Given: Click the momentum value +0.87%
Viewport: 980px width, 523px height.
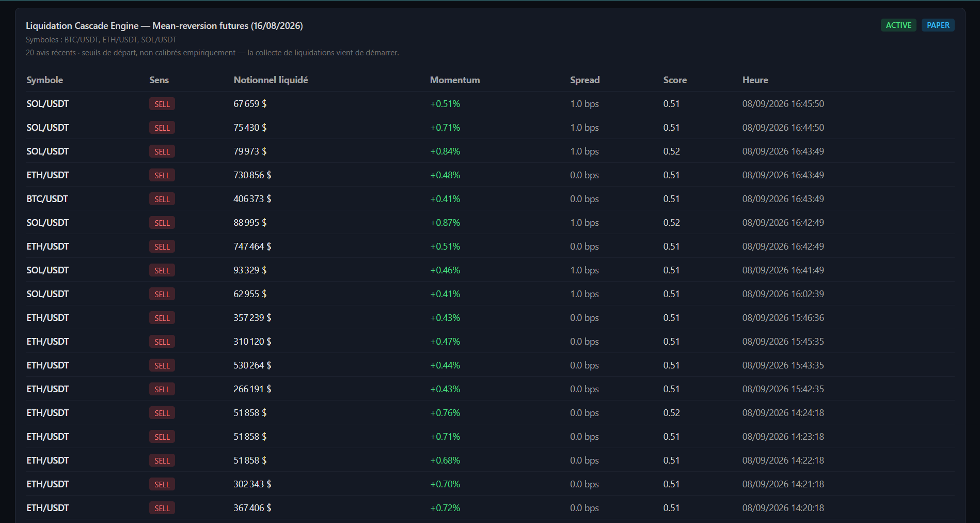Looking at the screenshot, I should 445,223.
